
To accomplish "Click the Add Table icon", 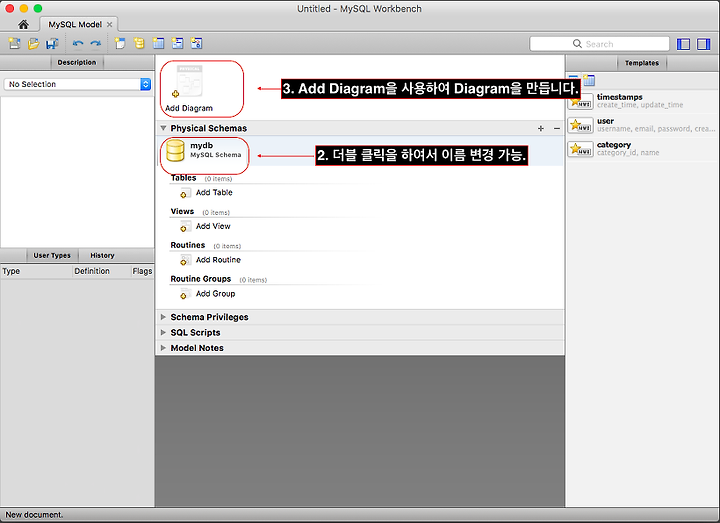I will [184, 193].
